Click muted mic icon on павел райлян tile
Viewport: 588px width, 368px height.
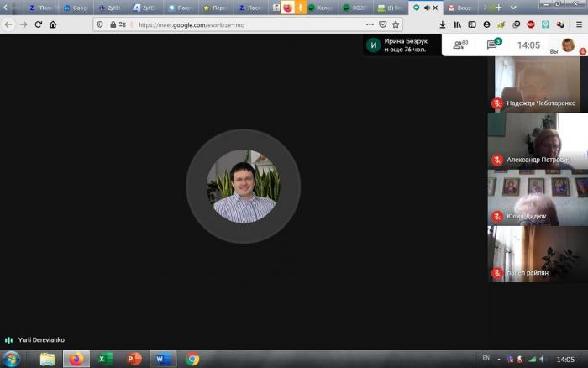pyautogui.click(x=497, y=272)
